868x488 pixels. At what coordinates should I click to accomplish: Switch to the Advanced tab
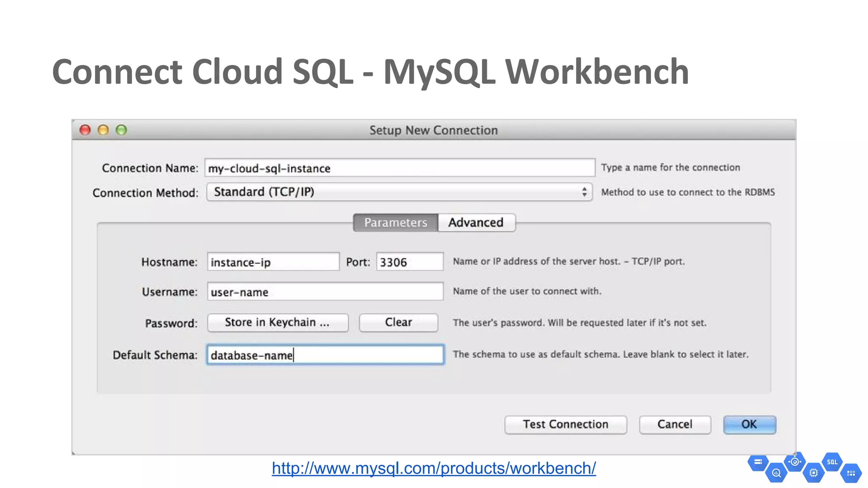(476, 222)
